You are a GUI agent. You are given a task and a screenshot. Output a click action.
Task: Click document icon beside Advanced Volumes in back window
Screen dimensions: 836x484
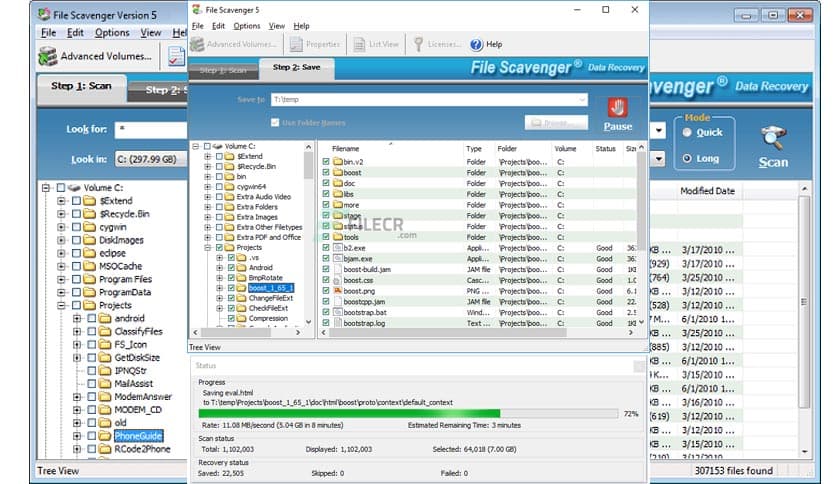coord(176,56)
